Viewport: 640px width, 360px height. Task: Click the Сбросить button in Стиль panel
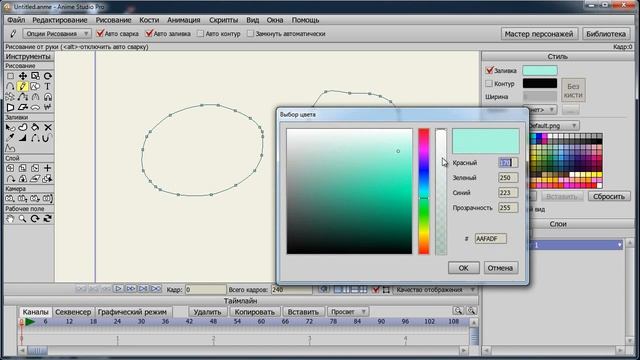point(609,196)
